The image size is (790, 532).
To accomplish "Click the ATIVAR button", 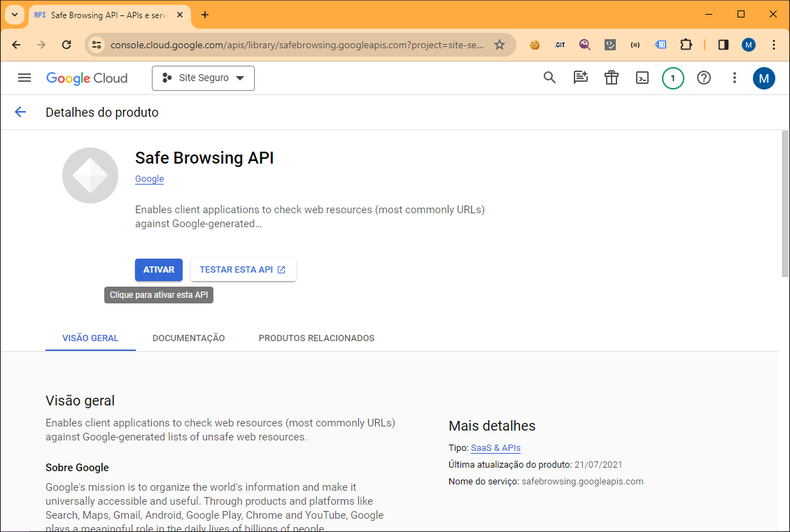I will tap(159, 270).
